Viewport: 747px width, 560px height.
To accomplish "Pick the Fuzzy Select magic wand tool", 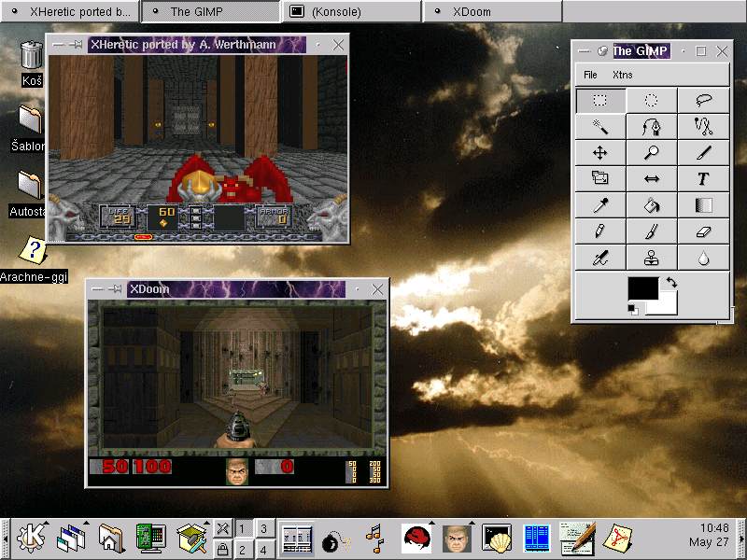I will point(600,127).
